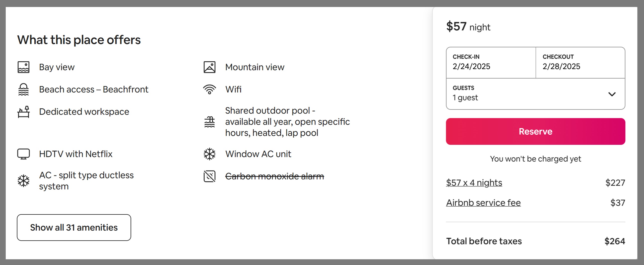The image size is (644, 265).
Task: Click the split type ductless AC snowflake icon
Action: click(x=23, y=181)
